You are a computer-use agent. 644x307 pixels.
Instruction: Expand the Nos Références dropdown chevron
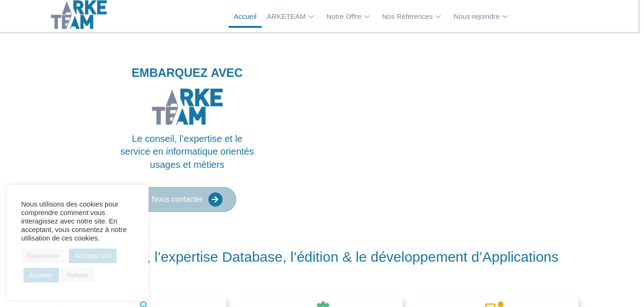tap(438, 17)
